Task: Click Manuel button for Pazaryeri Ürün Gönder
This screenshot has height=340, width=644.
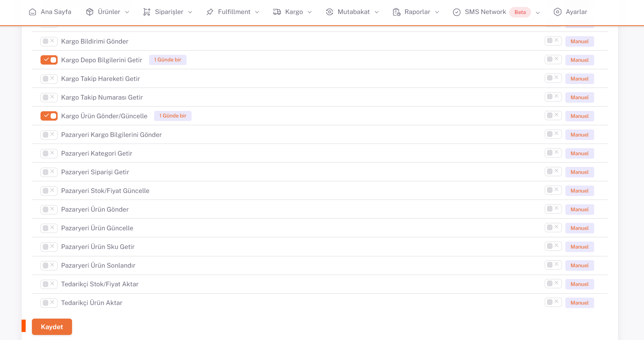Action: [580, 209]
